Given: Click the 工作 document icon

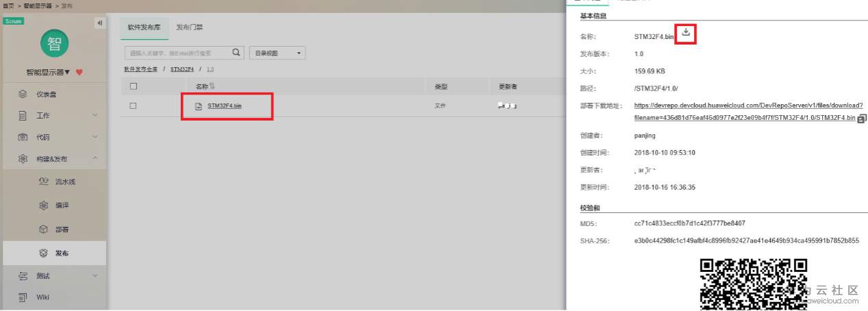Looking at the screenshot, I should tap(23, 116).
